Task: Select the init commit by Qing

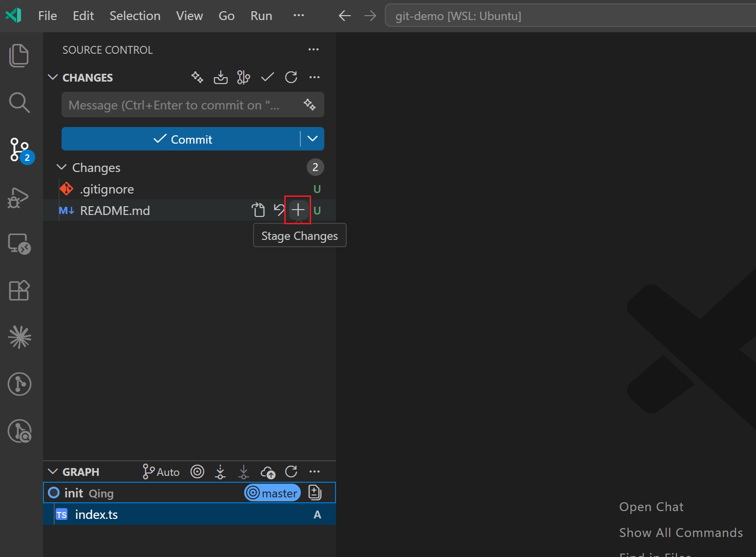Action: [189, 493]
